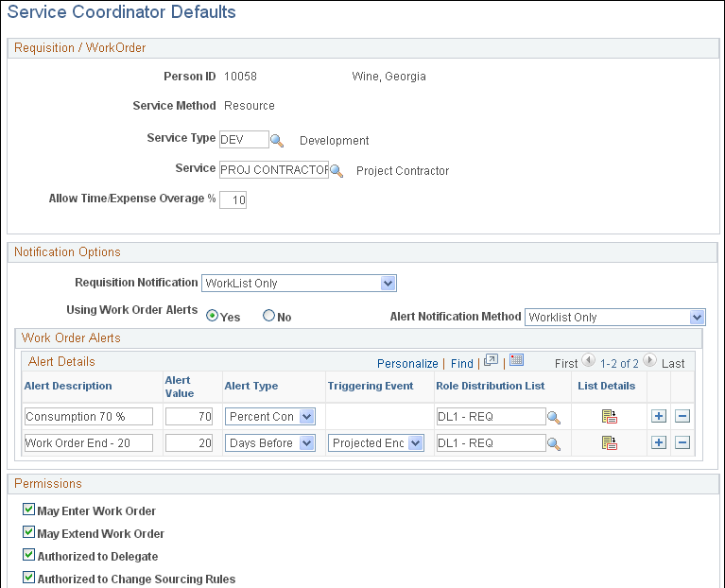Screen dimensions: 725x588
Task: Click the View All popup icon in Alert Details
Action: tap(491, 360)
